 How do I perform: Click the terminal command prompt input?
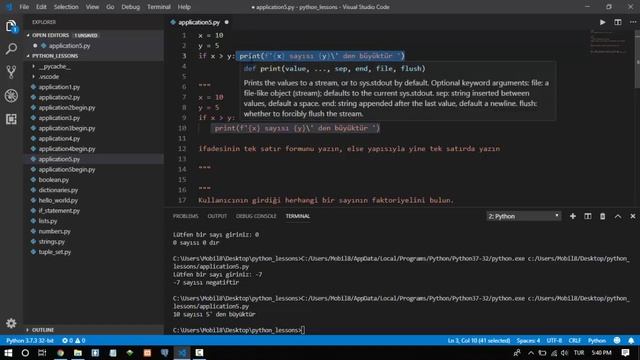pos(303,330)
